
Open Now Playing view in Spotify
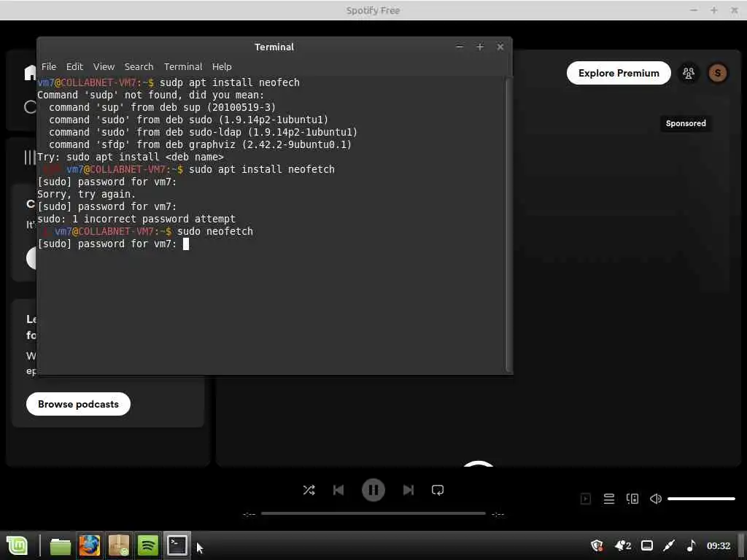tap(586, 499)
